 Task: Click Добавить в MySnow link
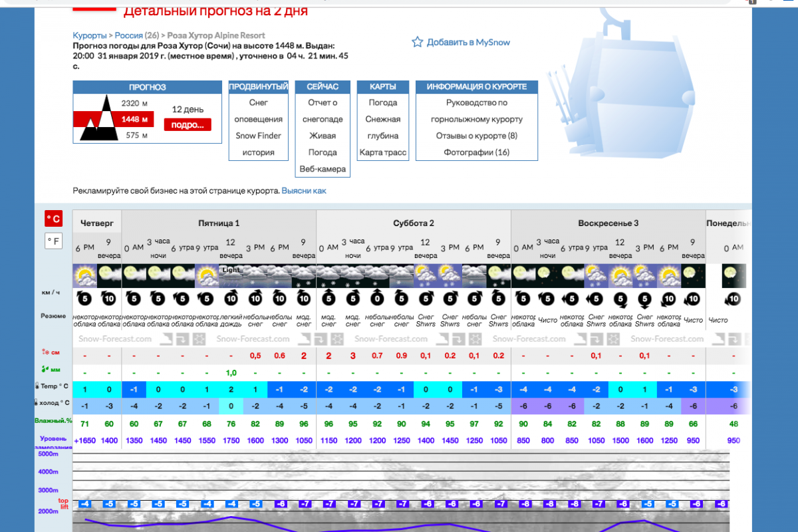point(469,42)
